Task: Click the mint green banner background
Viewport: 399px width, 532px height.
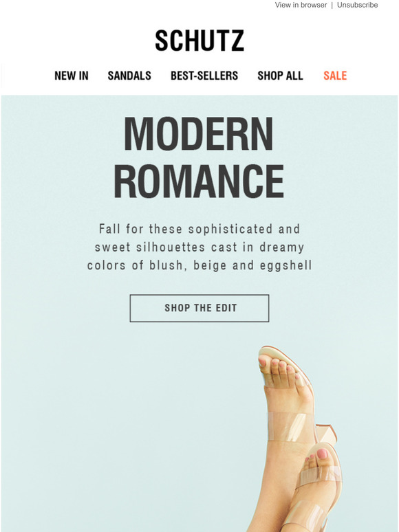Action: point(102,407)
